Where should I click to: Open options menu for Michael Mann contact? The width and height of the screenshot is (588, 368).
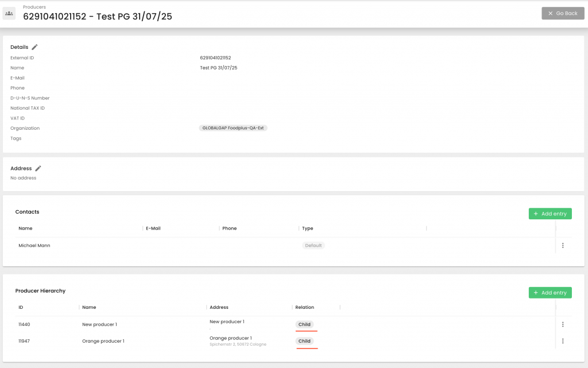click(562, 246)
